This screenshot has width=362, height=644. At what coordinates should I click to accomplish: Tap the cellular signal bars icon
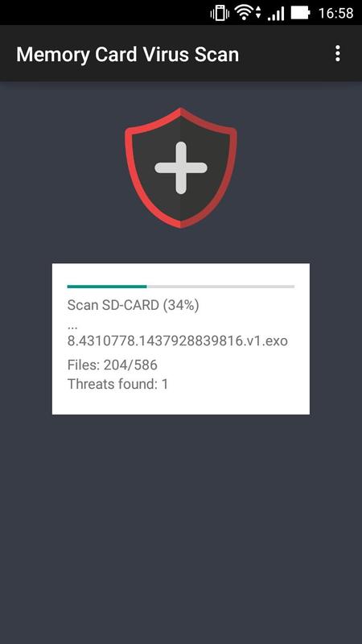coord(275,14)
